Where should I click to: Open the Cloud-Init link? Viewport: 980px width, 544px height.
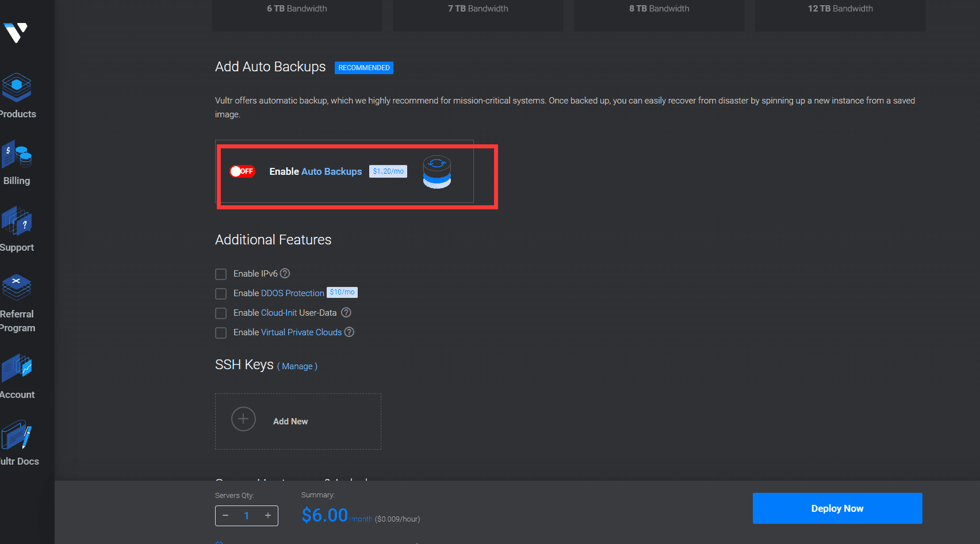279,313
